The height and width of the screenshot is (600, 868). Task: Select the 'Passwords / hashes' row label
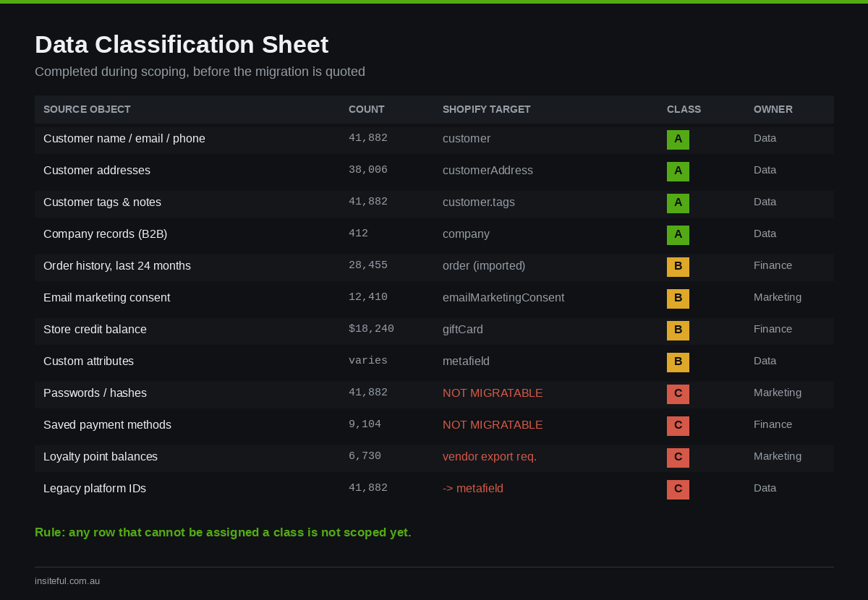(95, 393)
